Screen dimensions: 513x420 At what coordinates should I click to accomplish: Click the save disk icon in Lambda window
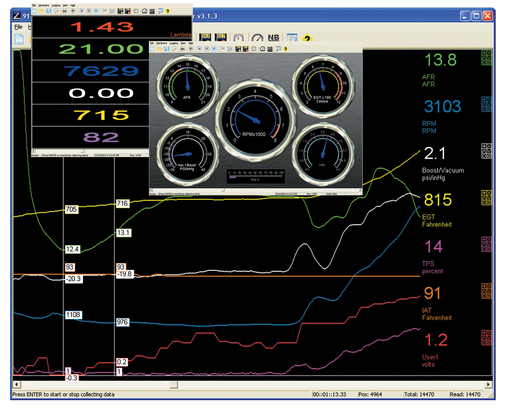click(49, 11)
